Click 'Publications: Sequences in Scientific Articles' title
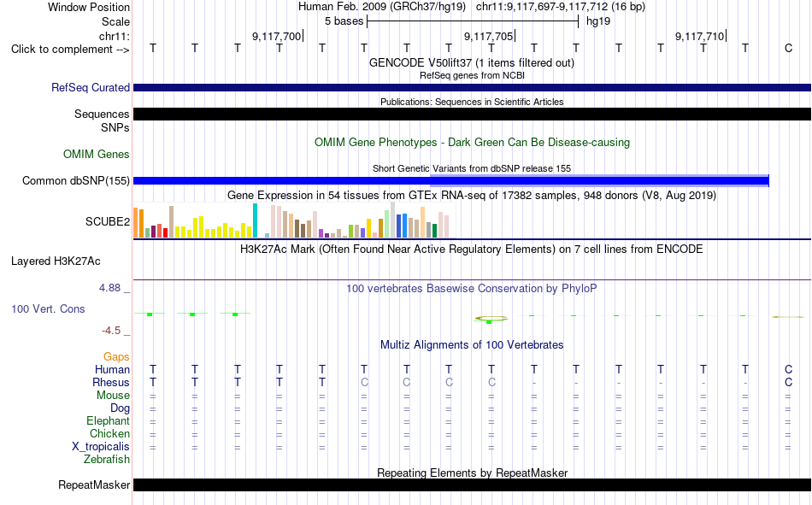 click(x=472, y=102)
